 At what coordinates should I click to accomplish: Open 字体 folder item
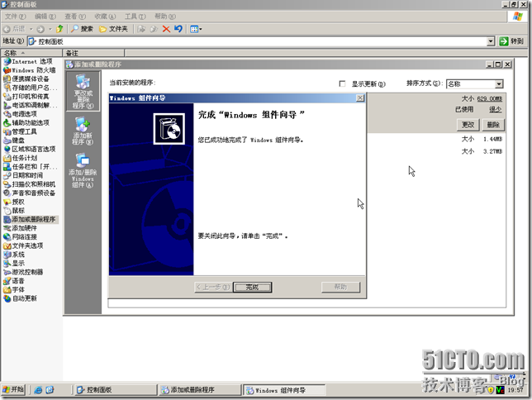click(x=14, y=290)
